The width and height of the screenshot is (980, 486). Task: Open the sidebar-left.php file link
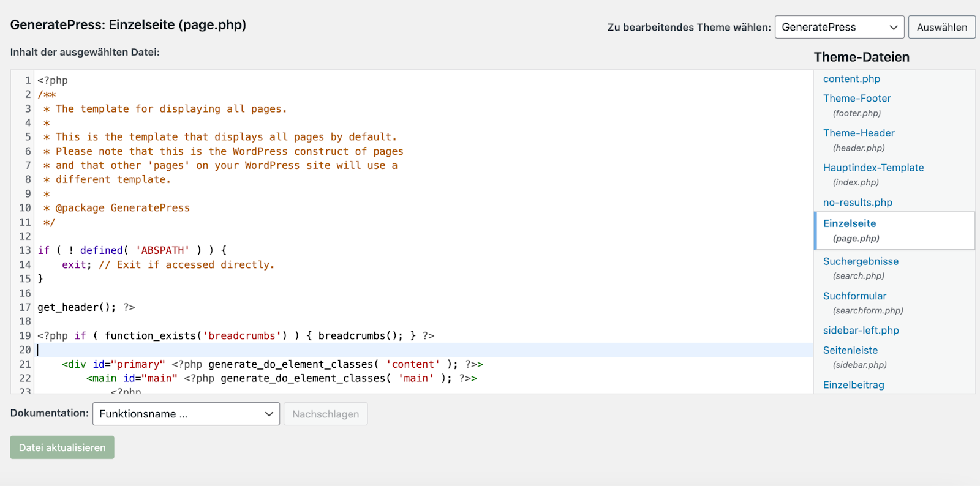(861, 331)
